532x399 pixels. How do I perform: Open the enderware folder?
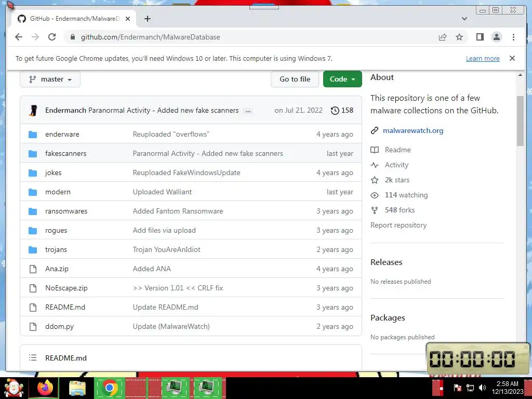tap(62, 134)
